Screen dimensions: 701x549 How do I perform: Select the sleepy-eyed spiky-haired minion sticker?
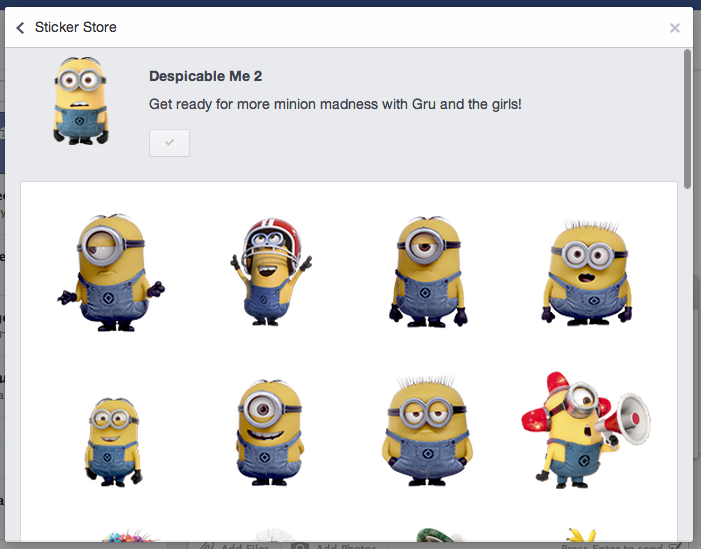427,431
